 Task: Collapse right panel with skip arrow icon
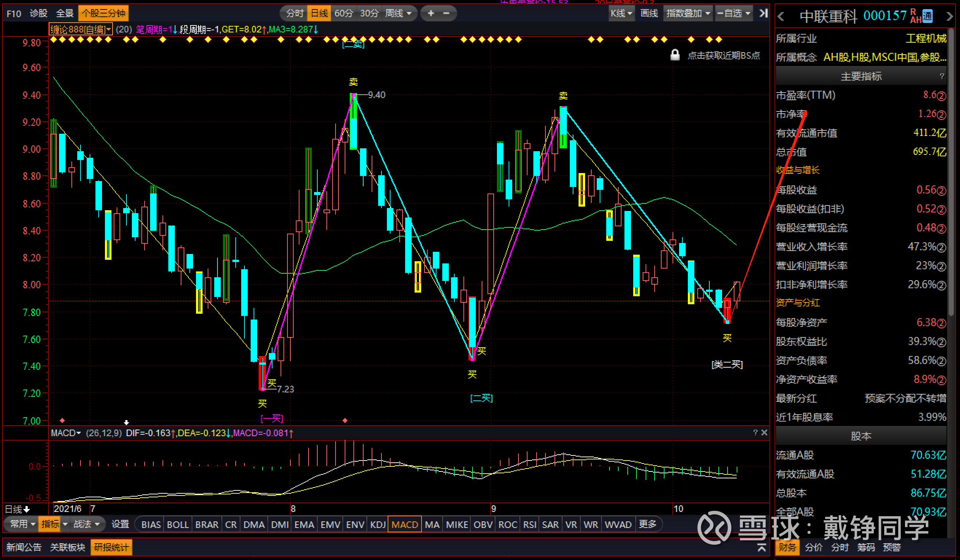(x=763, y=13)
